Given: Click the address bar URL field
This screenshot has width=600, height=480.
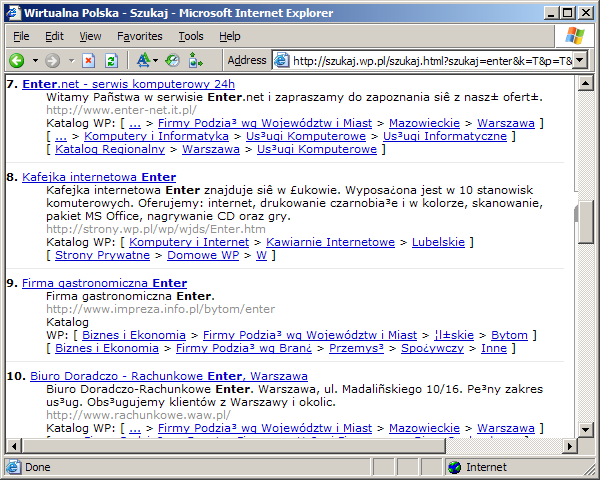Looking at the screenshot, I should tap(432, 60).
